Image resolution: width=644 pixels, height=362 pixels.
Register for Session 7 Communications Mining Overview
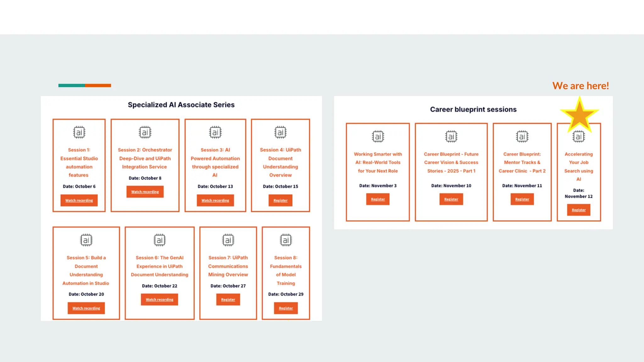coord(228,299)
